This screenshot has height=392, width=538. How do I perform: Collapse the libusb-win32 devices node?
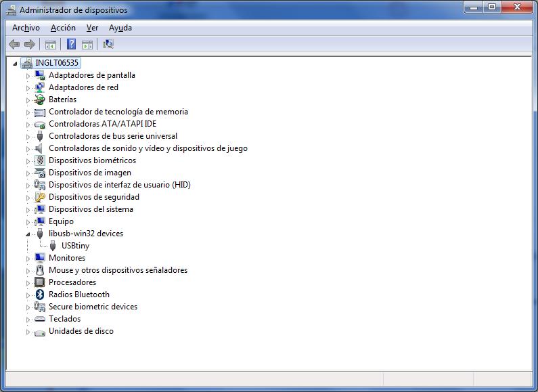click(28, 234)
